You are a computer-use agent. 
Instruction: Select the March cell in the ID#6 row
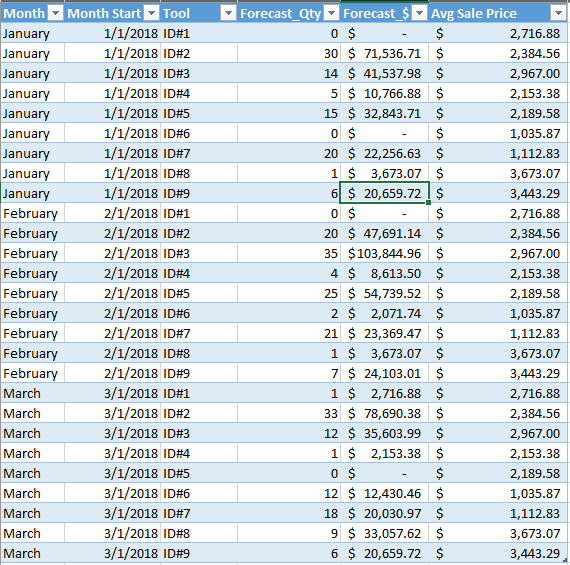tap(32, 493)
